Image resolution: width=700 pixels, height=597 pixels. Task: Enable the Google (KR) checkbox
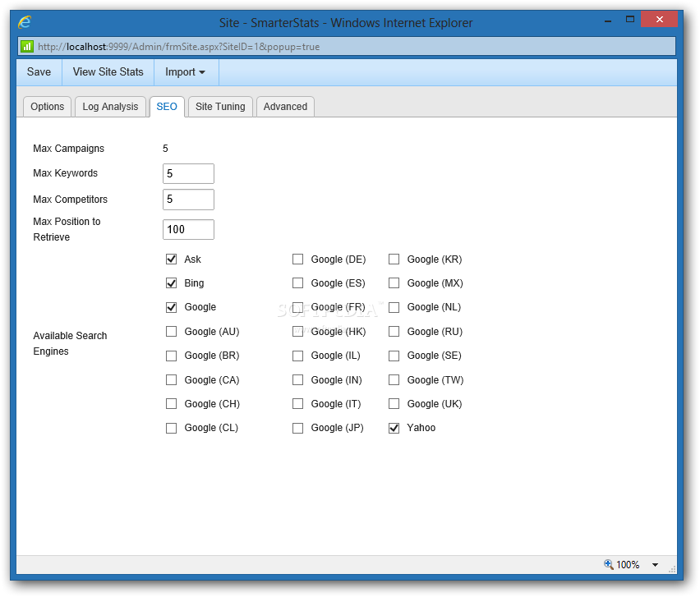point(394,259)
